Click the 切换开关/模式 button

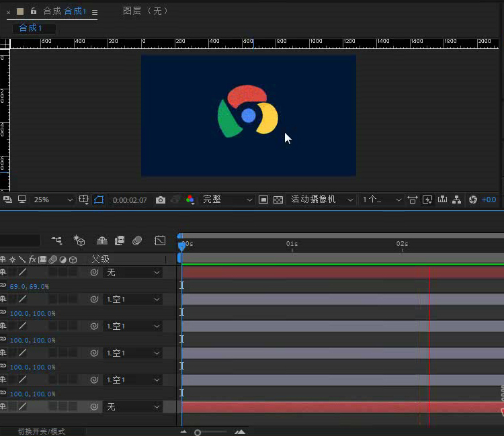tap(42, 431)
